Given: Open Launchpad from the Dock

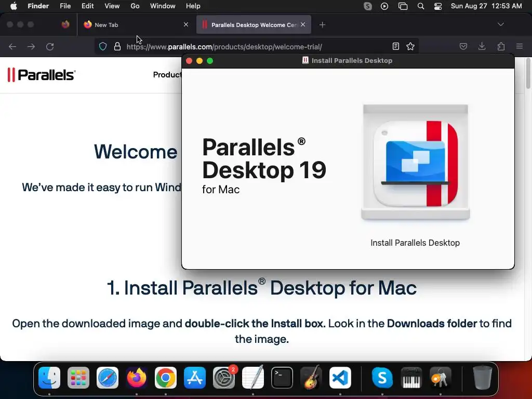Looking at the screenshot, I should 78,378.
